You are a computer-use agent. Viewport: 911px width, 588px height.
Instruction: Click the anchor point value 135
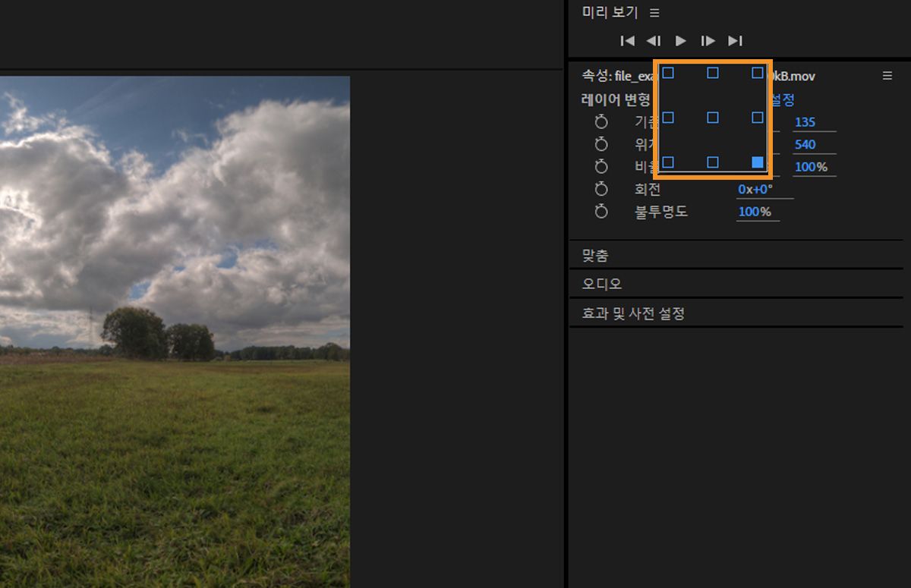pos(805,122)
